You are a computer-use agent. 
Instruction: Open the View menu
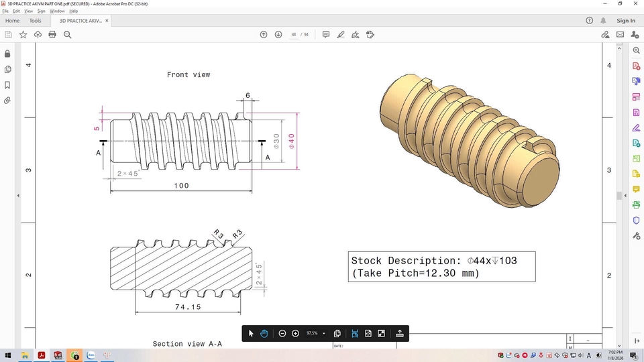coord(28,11)
